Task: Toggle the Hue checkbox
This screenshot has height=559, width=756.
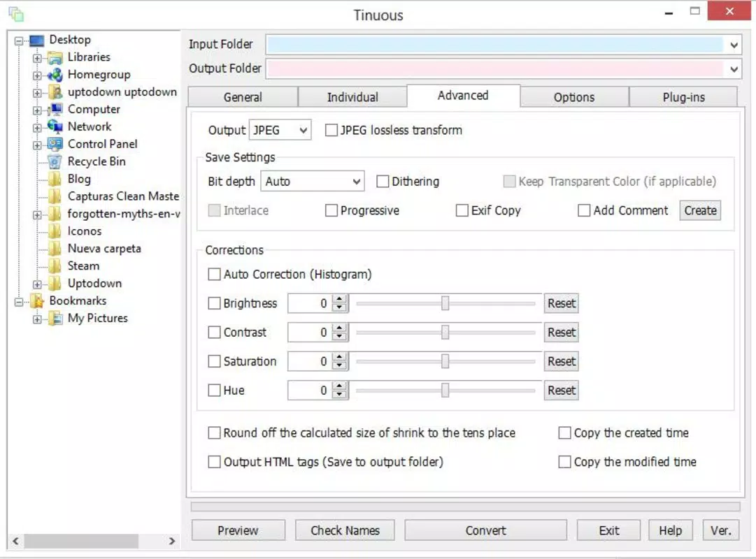Action: (x=214, y=391)
